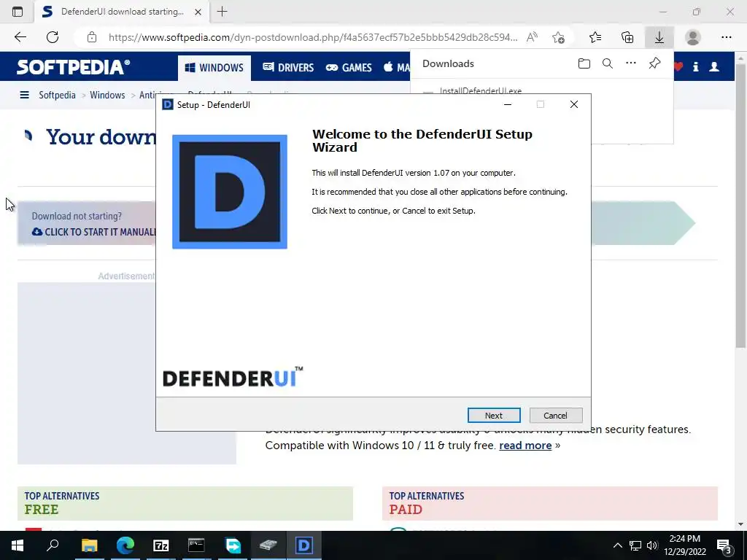Open 7-Zip from taskbar
This screenshot has width=747, height=560.
(x=161, y=545)
